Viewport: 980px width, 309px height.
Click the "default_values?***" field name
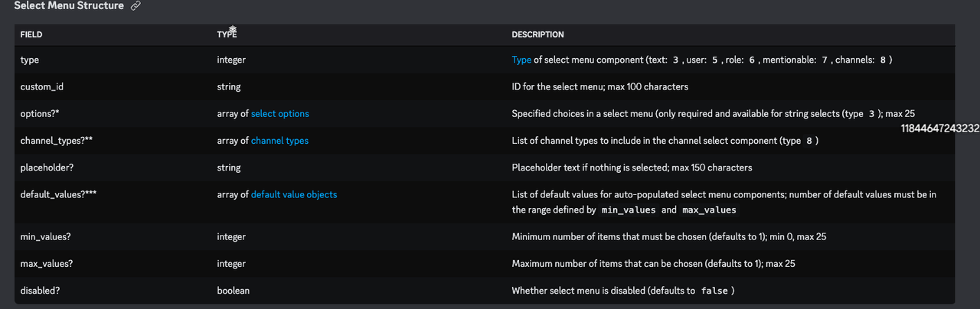pyautogui.click(x=58, y=195)
